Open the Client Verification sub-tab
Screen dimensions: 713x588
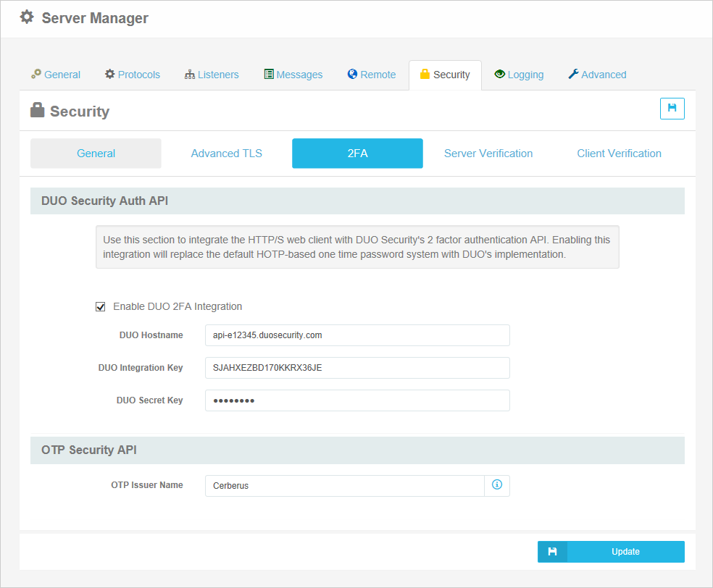[x=619, y=154]
